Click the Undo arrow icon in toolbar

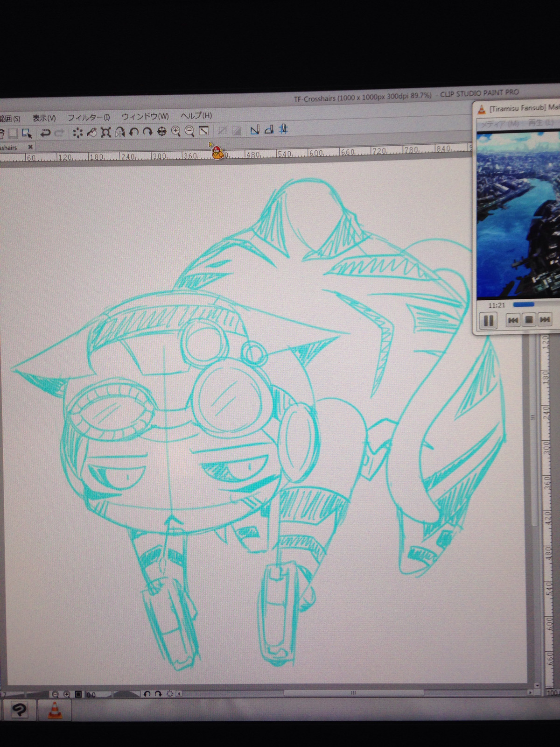[x=45, y=133]
